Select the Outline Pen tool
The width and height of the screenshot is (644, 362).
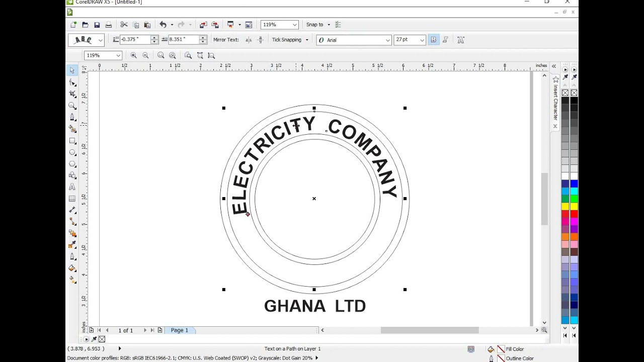[72, 256]
